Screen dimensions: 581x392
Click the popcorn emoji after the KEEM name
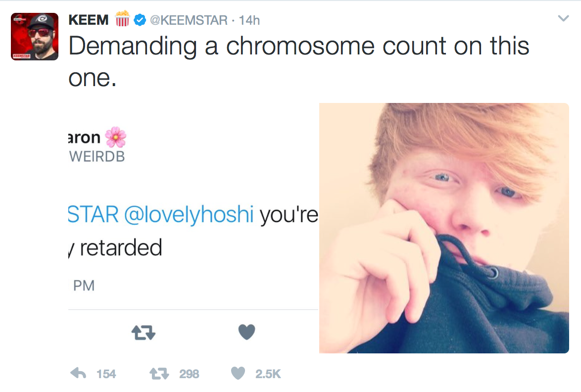[122, 19]
